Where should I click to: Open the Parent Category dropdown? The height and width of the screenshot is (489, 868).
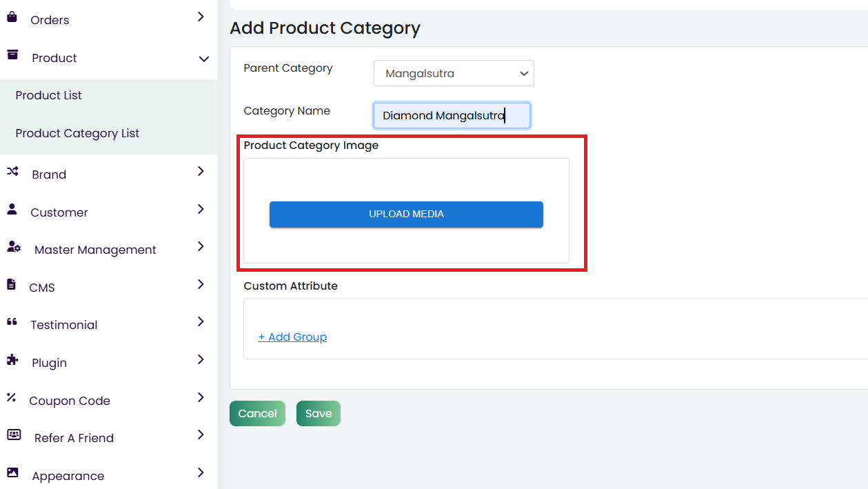pos(454,74)
